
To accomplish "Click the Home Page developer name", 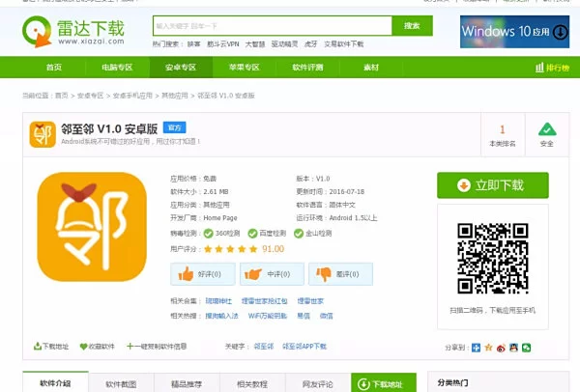I will (x=220, y=218).
